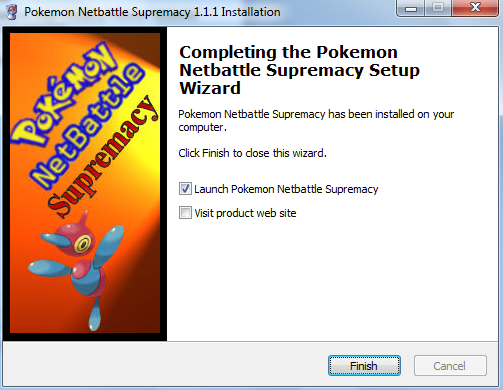Click the disabled maximize window button

(438, 8)
